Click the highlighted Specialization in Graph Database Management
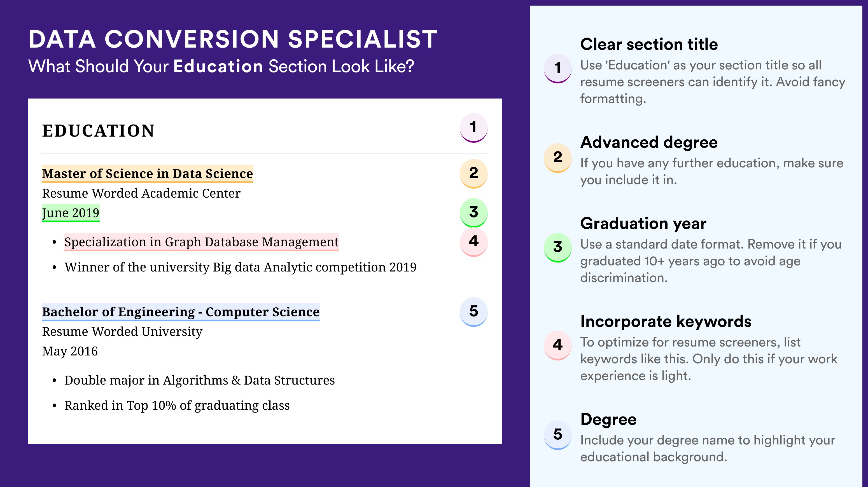The image size is (868, 487). (x=202, y=242)
